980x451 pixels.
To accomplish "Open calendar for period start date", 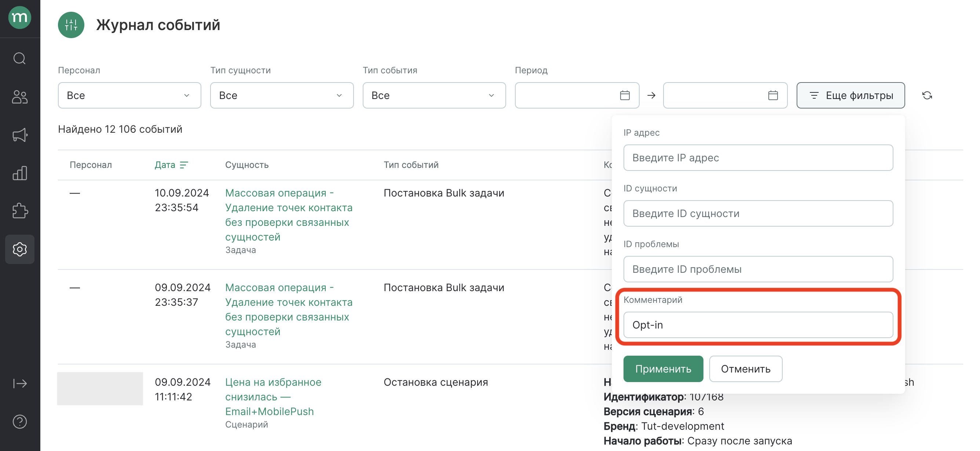I will [625, 95].
